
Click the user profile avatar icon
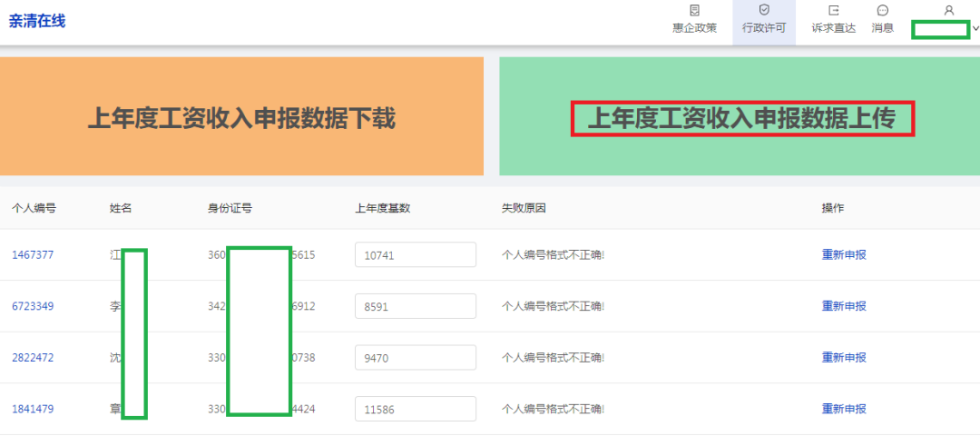point(948,10)
